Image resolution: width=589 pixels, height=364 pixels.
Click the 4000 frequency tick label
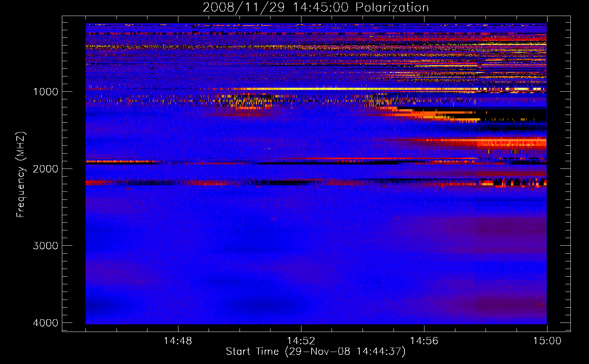tap(46, 323)
